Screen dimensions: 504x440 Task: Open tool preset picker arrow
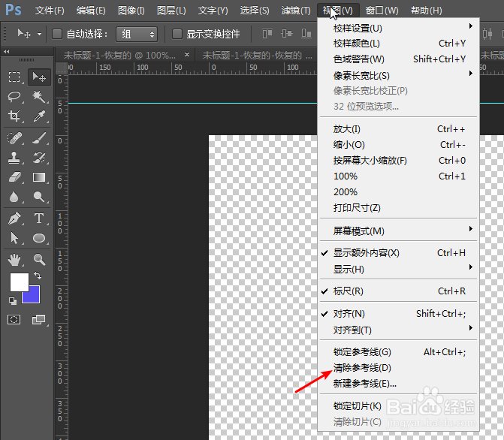pos(39,34)
